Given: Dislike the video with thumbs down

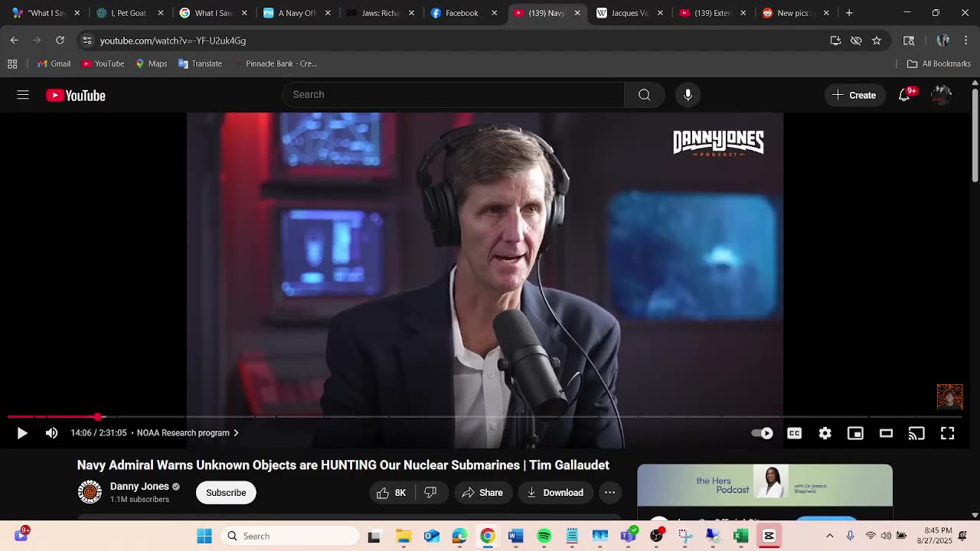Looking at the screenshot, I should [430, 493].
